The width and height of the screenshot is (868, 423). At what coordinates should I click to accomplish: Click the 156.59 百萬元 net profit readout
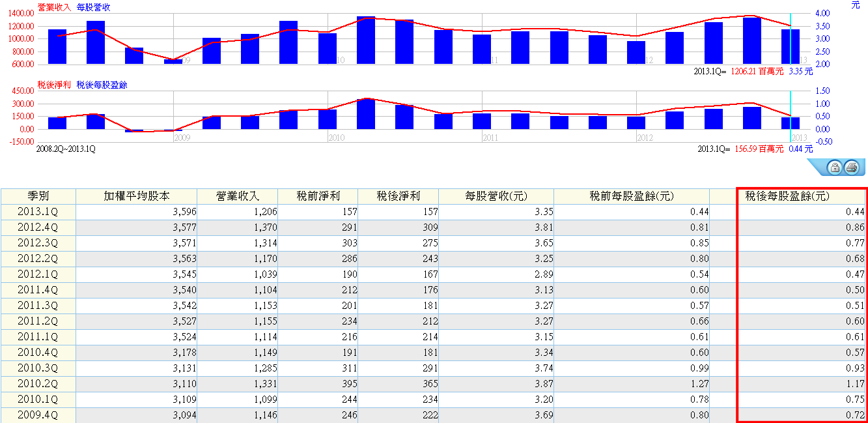[760, 149]
